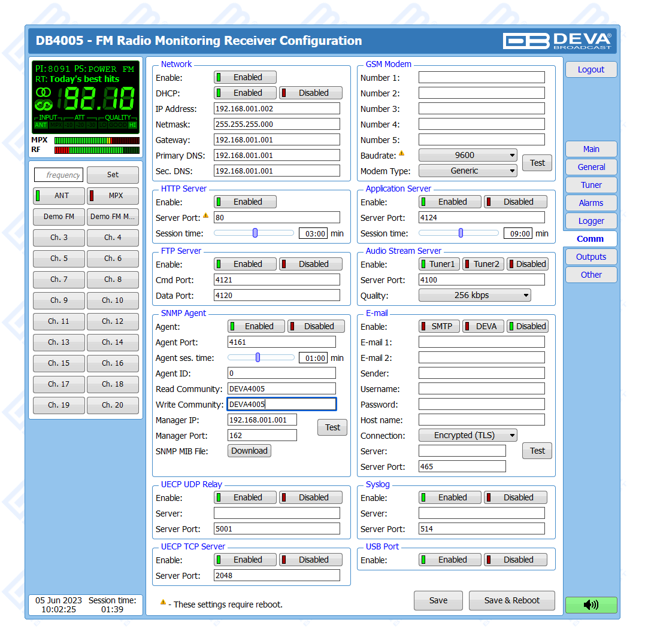Click the speaker audio listen button

click(x=591, y=604)
